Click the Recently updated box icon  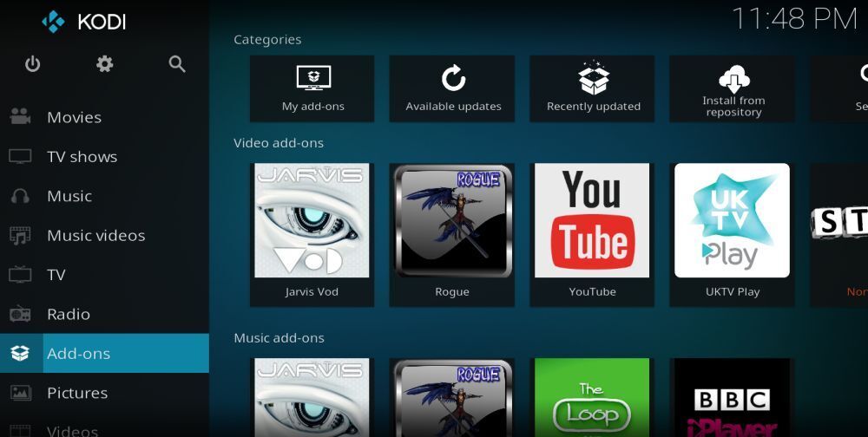pyautogui.click(x=594, y=78)
